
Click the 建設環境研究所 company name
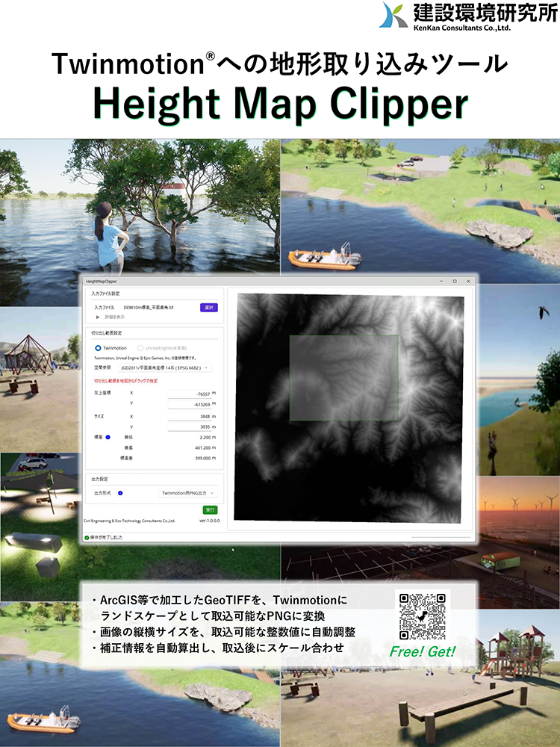pyautogui.click(x=485, y=12)
